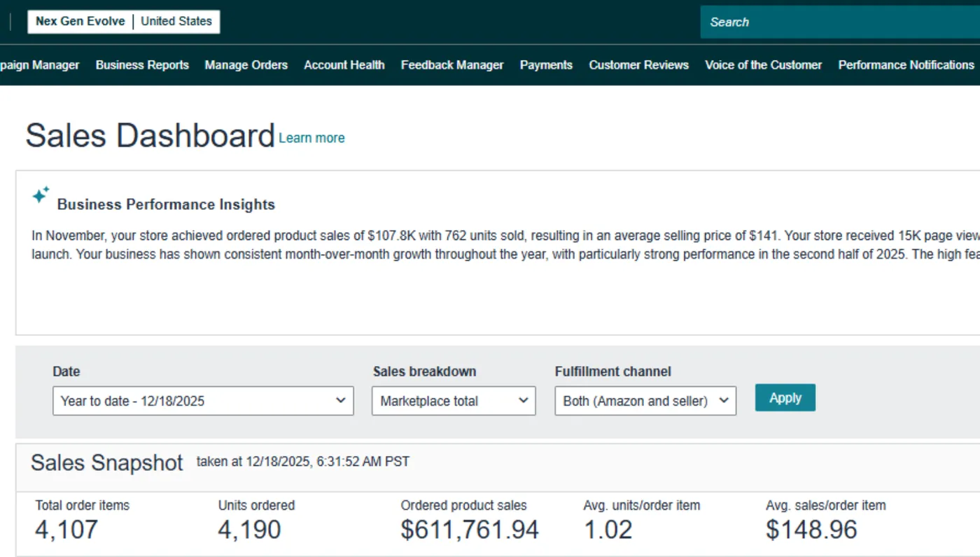This screenshot has width=980, height=557.
Task: Click the Business Performance Insights heading
Action: [x=166, y=204]
